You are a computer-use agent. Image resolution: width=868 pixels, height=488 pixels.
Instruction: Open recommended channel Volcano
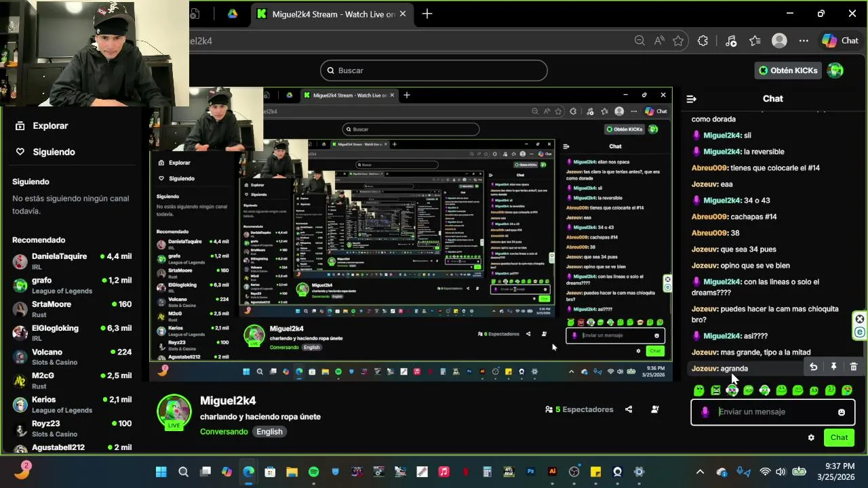(x=72, y=357)
